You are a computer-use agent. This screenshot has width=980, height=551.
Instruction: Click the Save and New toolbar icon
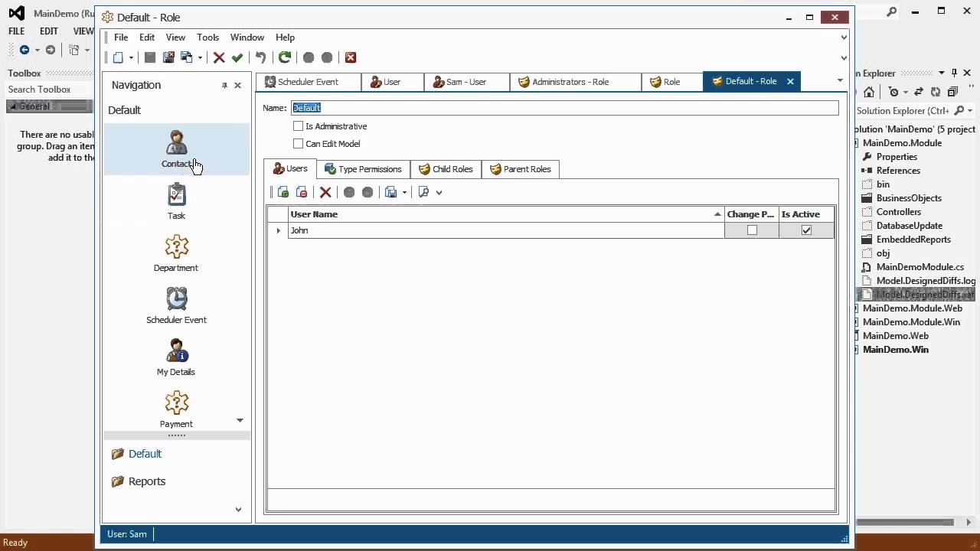point(186,57)
